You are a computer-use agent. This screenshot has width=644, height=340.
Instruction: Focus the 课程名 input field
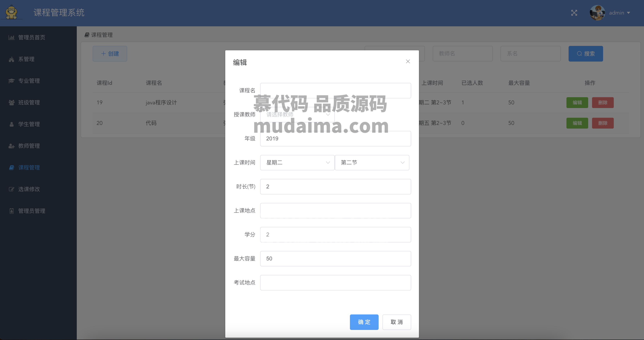pos(336,91)
